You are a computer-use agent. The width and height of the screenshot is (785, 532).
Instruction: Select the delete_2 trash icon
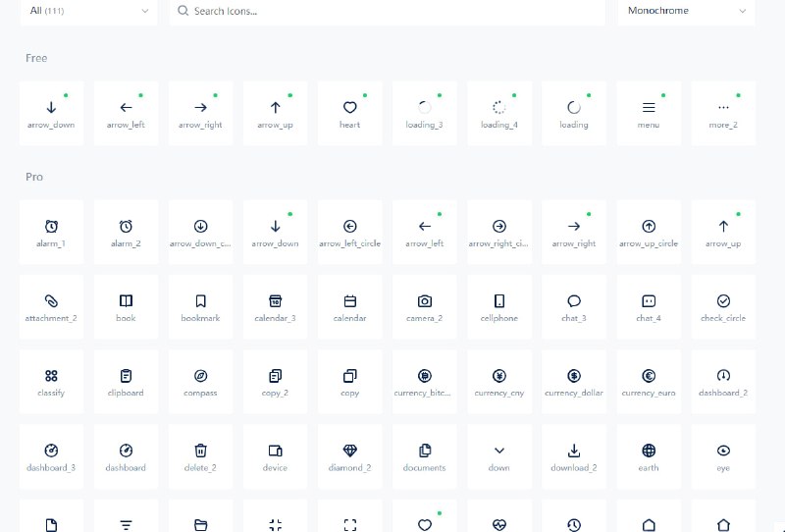[x=200, y=451]
